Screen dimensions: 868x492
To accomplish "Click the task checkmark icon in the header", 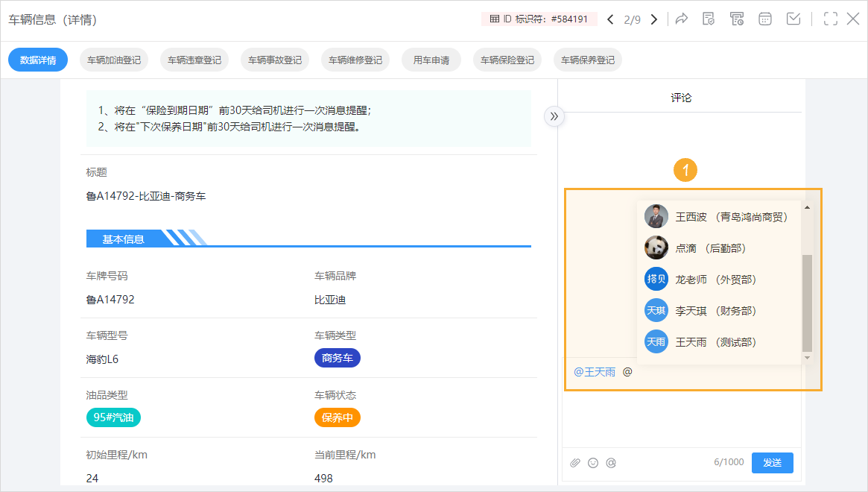I will point(793,19).
